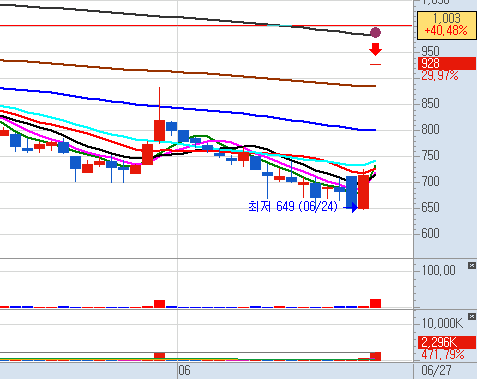This screenshot has height=379, width=477.
Task: Click the 800 price axis label
Action: point(430,129)
